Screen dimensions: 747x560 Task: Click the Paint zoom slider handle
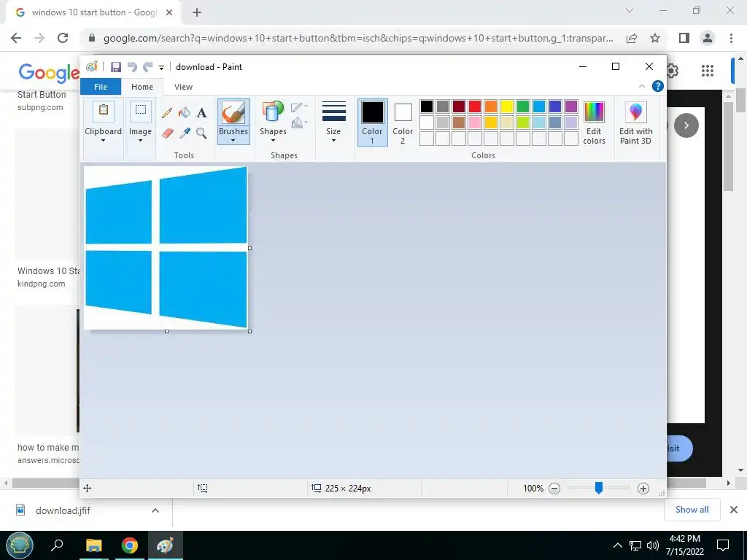[599, 488]
